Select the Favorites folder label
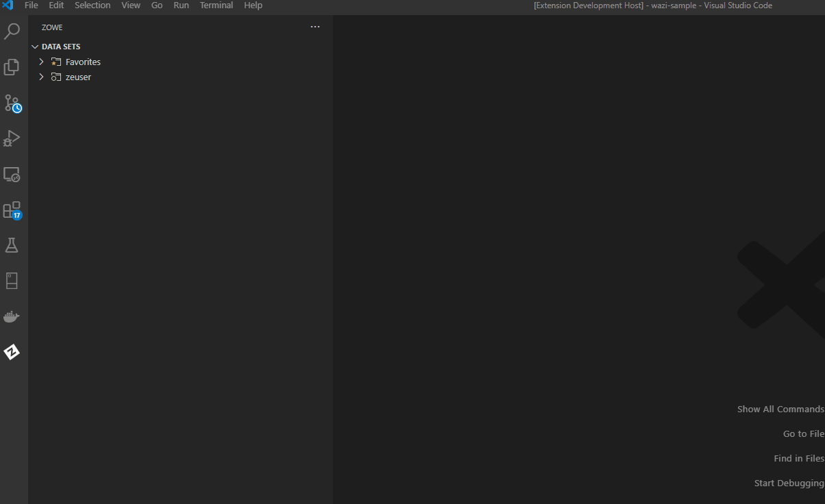Screen dimensions: 825x504 coord(83,62)
